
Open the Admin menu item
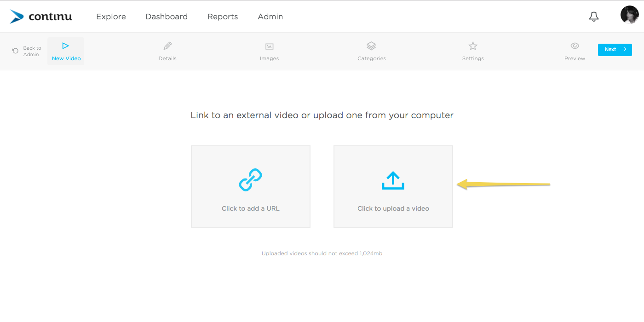click(270, 17)
